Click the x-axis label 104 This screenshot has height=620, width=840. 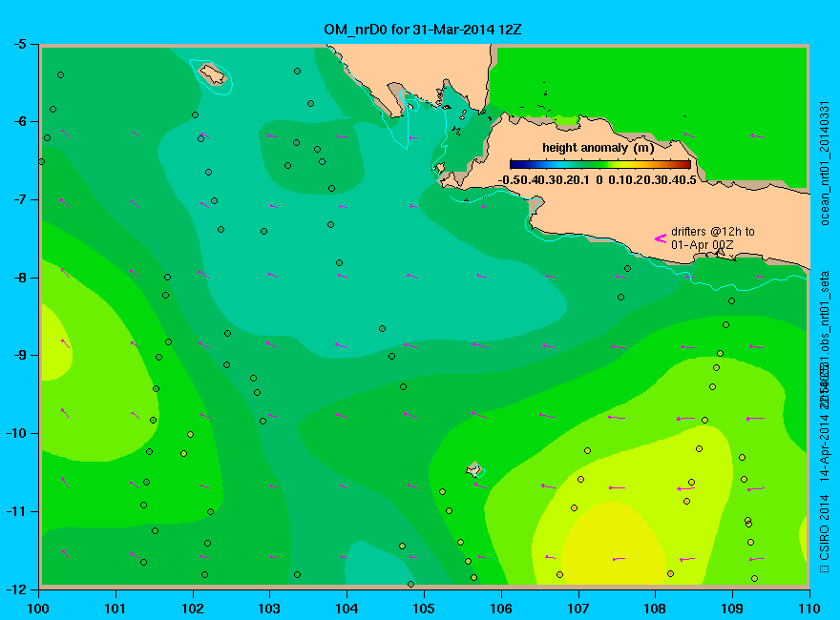(x=346, y=609)
